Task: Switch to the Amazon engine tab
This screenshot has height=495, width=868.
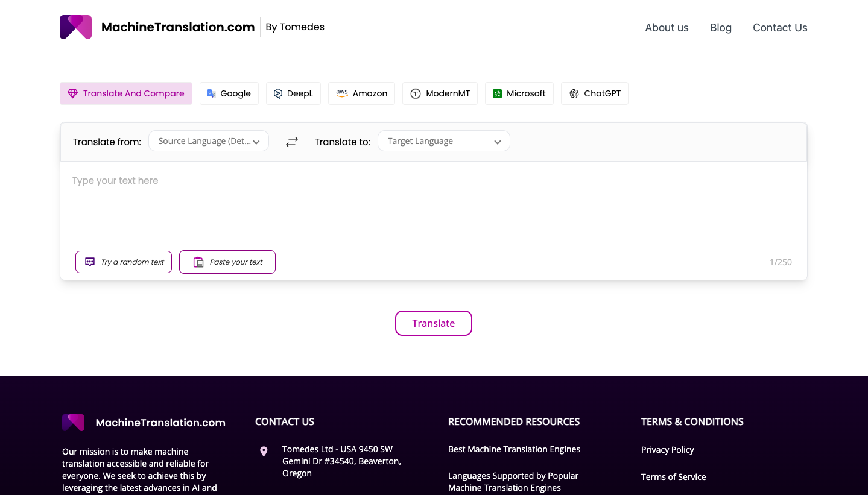Action: point(362,93)
